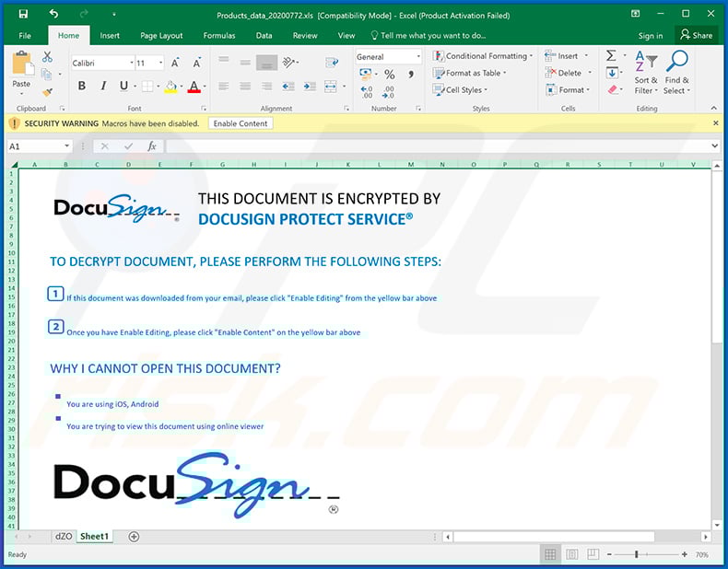Image resolution: width=728 pixels, height=569 pixels.
Task: Click the Orientation text angle icon
Action: coord(288,62)
